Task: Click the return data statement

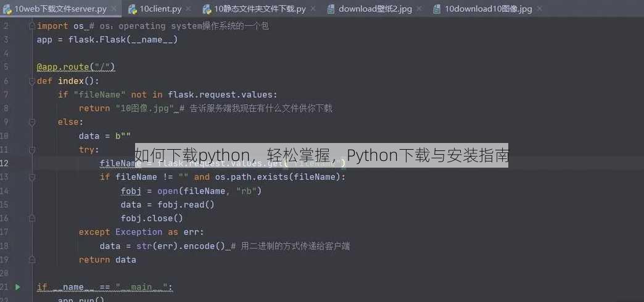Action: point(107,259)
